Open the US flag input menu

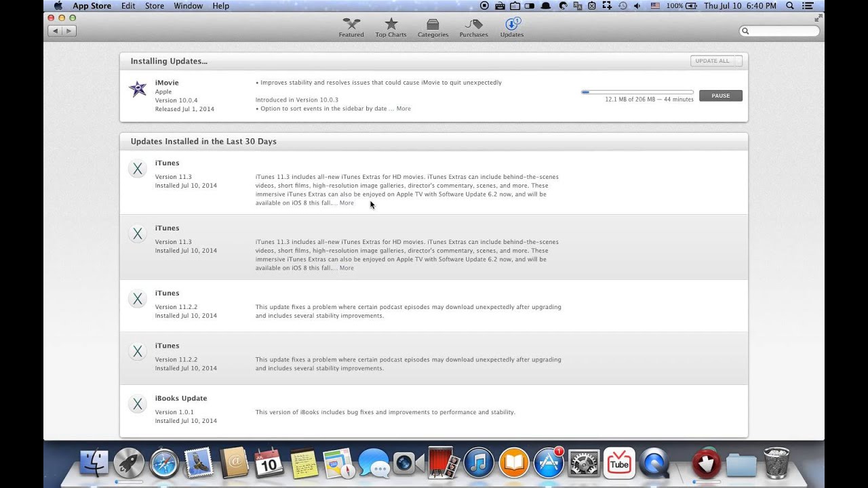click(655, 5)
